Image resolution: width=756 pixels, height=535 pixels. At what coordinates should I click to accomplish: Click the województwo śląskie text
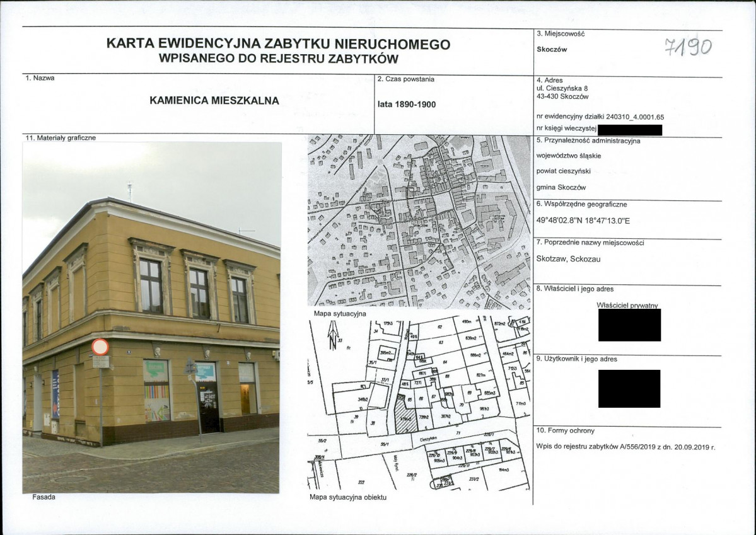pyautogui.click(x=568, y=156)
